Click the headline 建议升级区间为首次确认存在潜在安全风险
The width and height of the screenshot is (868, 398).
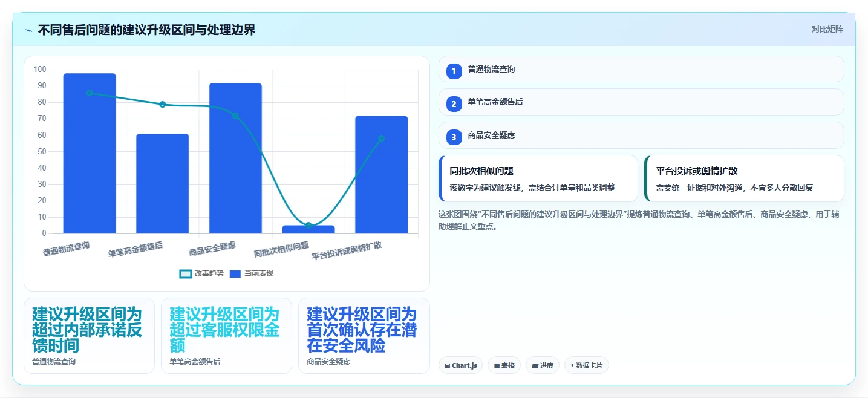(x=362, y=330)
